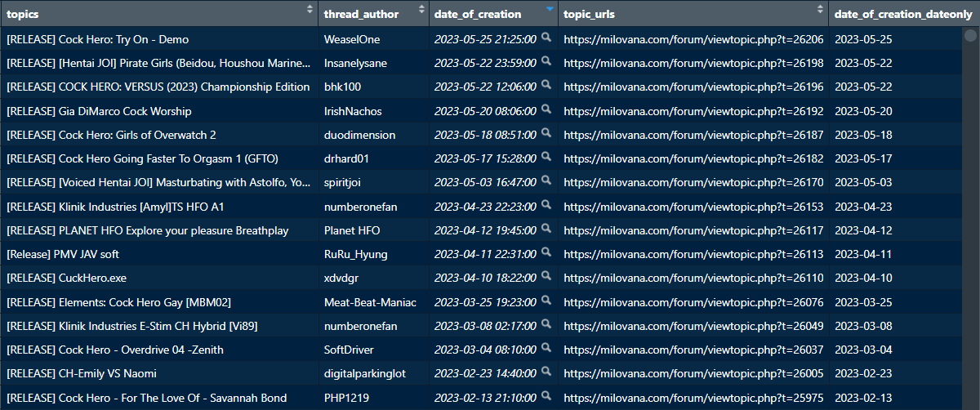The height and width of the screenshot is (410, 980).
Task: Click the vertical scrollbar thumb
Action: point(970,36)
